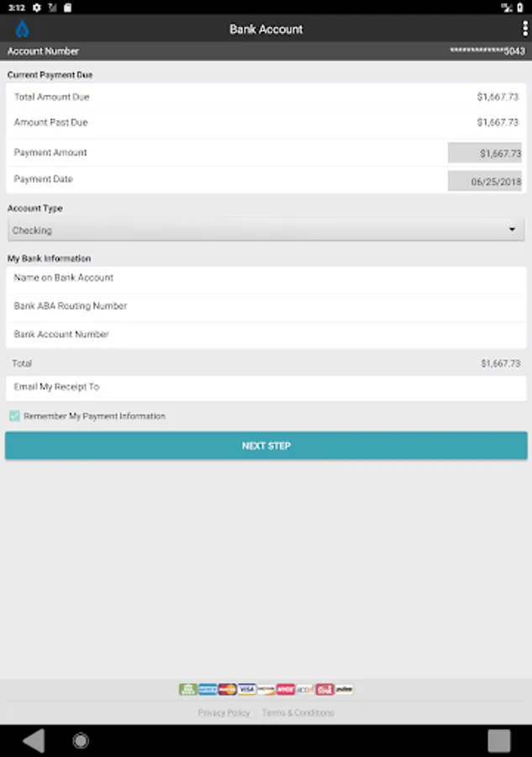The width and height of the screenshot is (532, 757).
Task: Tap the Visa card logo
Action: point(247,690)
